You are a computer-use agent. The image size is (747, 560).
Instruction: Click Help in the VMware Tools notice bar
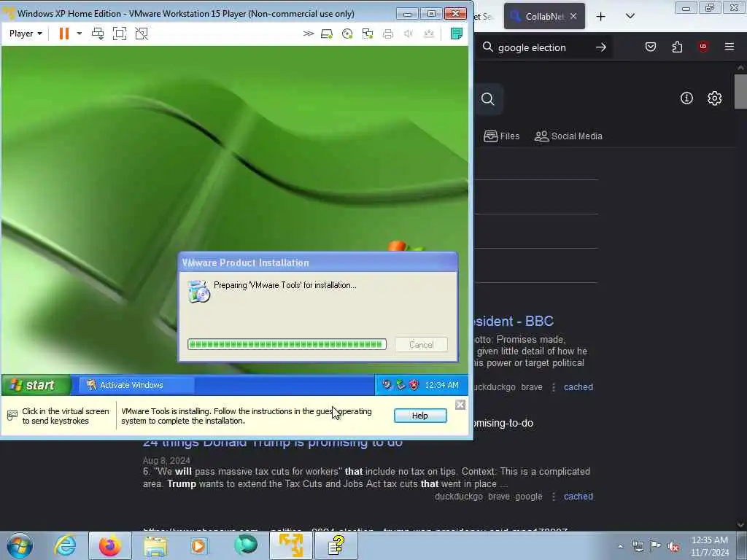(x=420, y=416)
